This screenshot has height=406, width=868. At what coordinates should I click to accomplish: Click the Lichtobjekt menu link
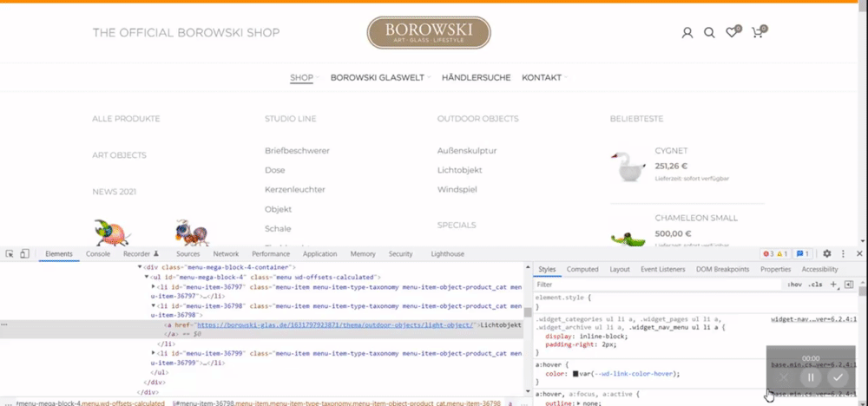pos(459,170)
